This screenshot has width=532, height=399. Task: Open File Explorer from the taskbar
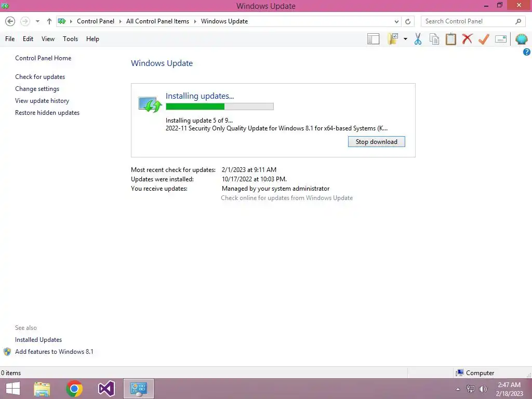point(42,389)
